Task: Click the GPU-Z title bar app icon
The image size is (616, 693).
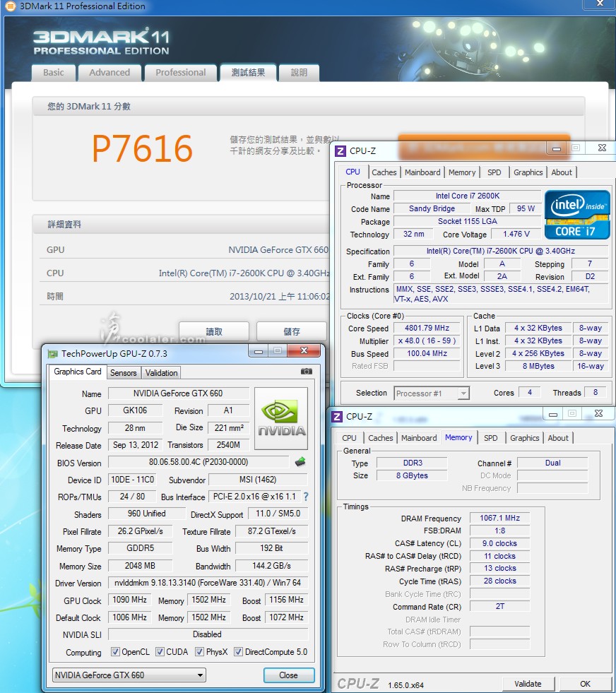Action: tap(52, 354)
